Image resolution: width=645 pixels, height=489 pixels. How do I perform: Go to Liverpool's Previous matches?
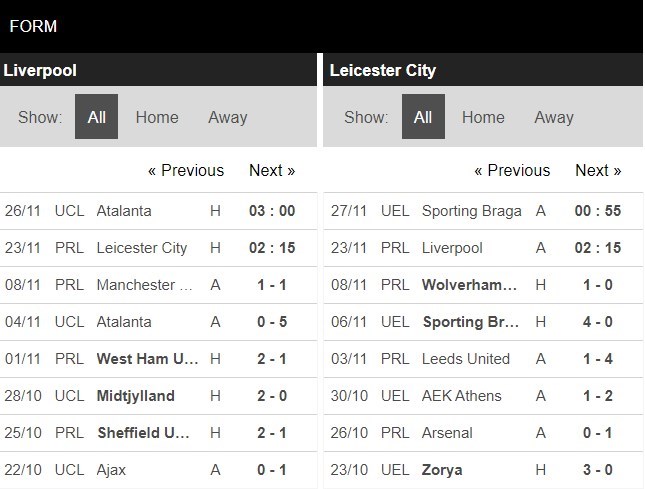186,170
